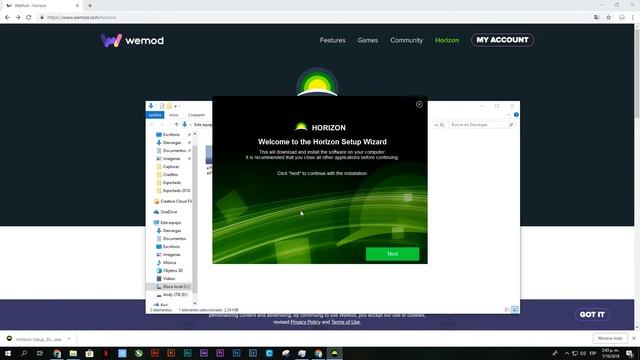Screen dimensions: 640x360
Task: Click the search magnifier icon in File Explorer
Action: point(511,124)
